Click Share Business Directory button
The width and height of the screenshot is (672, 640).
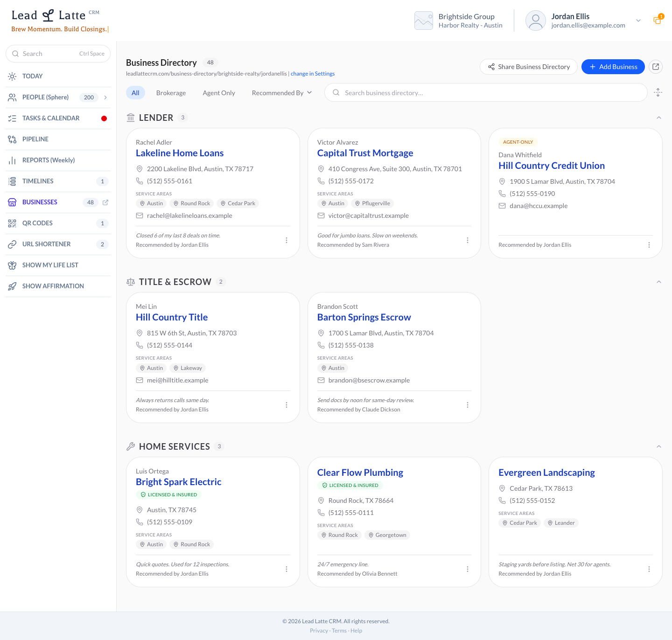pos(528,67)
